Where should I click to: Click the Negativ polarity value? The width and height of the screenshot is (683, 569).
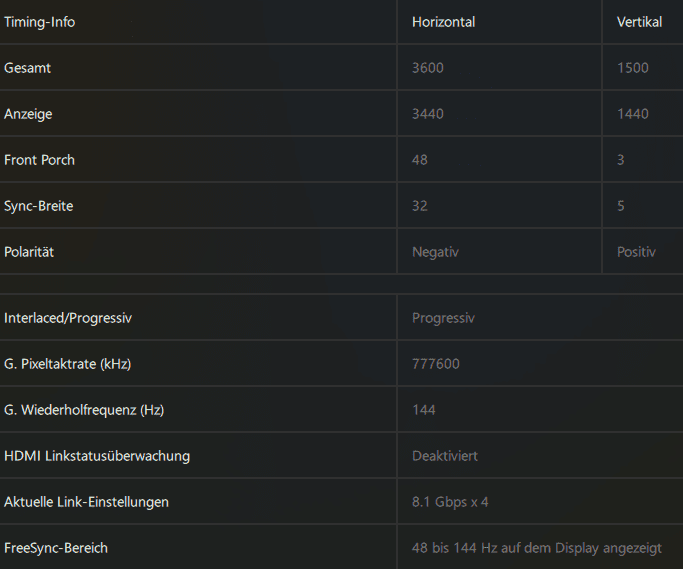(x=435, y=252)
